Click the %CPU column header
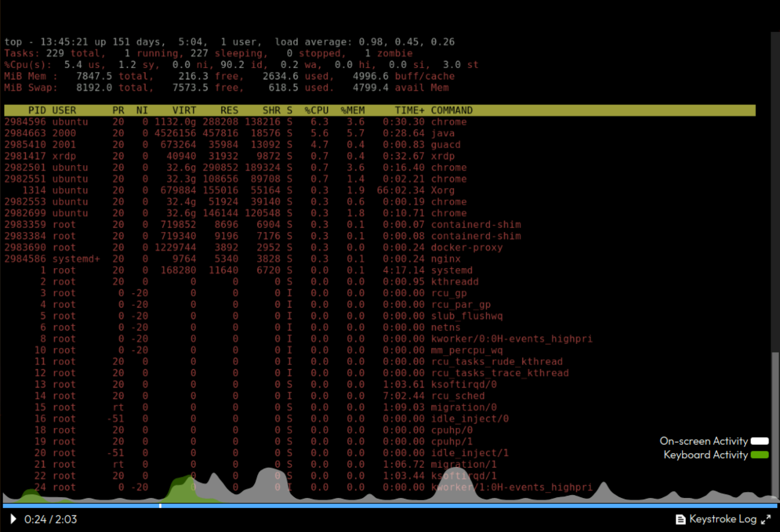 pyautogui.click(x=316, y=111)
